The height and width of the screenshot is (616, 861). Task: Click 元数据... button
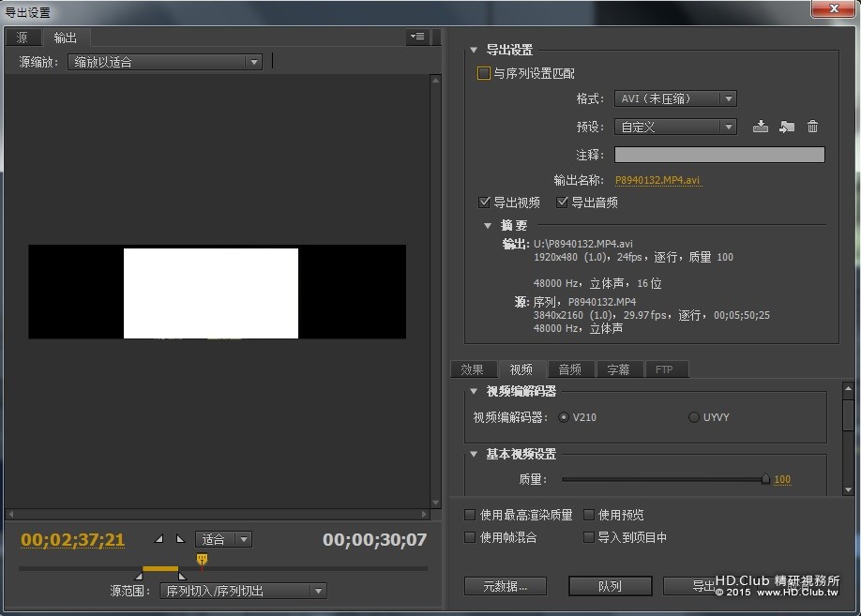coord(506,586)
